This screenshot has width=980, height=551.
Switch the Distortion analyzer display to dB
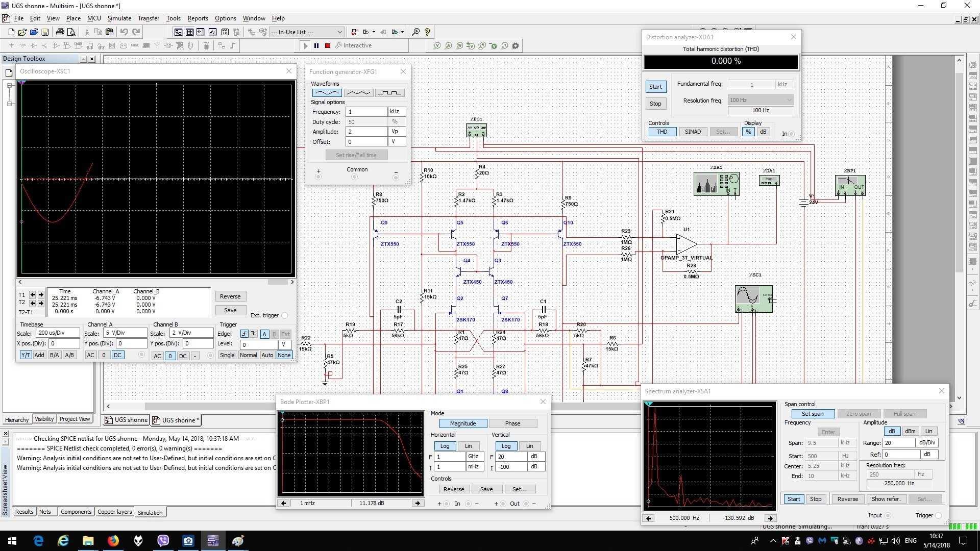coord(763,132)
